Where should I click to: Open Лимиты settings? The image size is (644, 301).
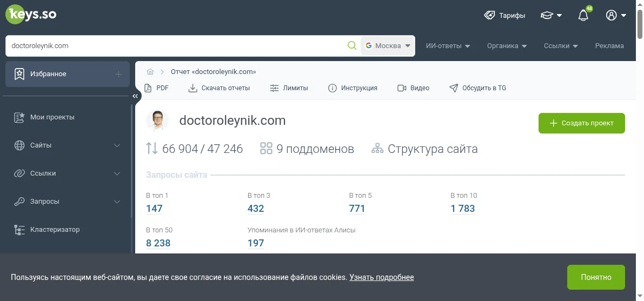(x=289, y=88)
